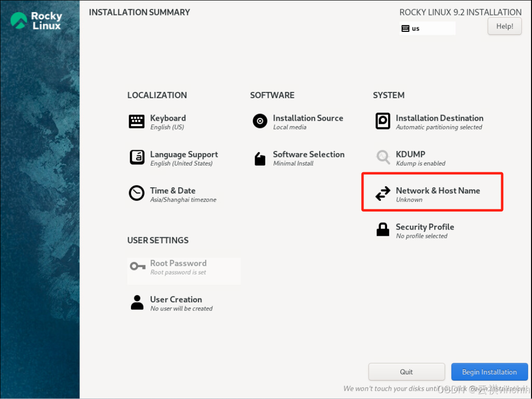Open the Installation Destination disk icon
This screenshot has width=532, height=399.
point(383,121)
